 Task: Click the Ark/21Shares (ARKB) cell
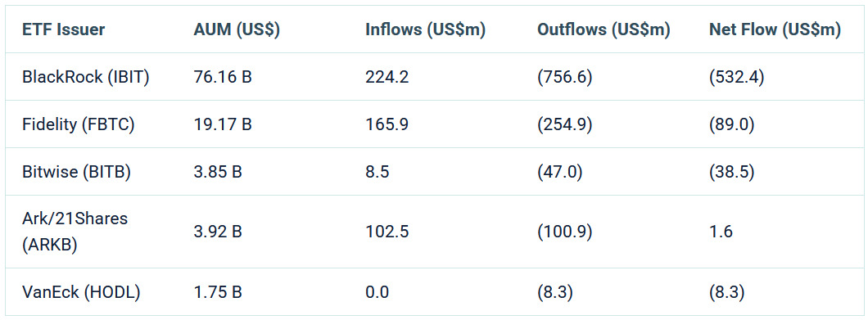[x=75, y=232]
